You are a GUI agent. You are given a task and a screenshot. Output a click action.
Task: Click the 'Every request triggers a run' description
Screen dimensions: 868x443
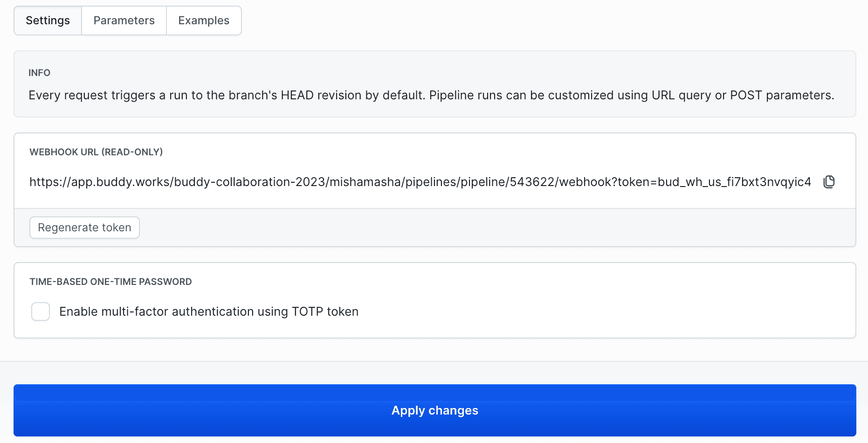[431, 95]
